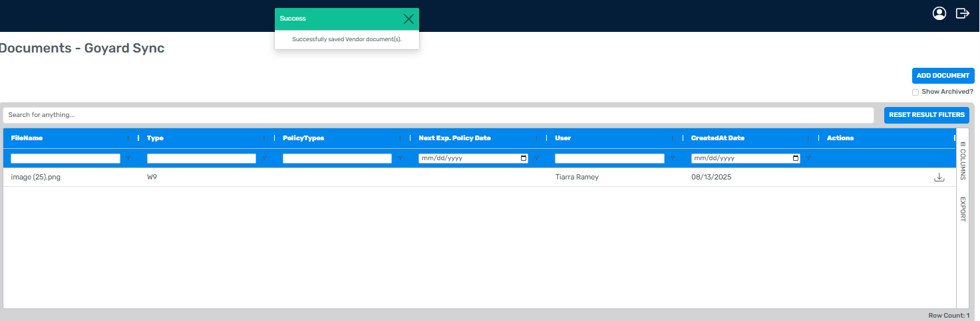Open the user profile icon
The width and height of the screenshot is (980, 321).
tap(939, 13)
